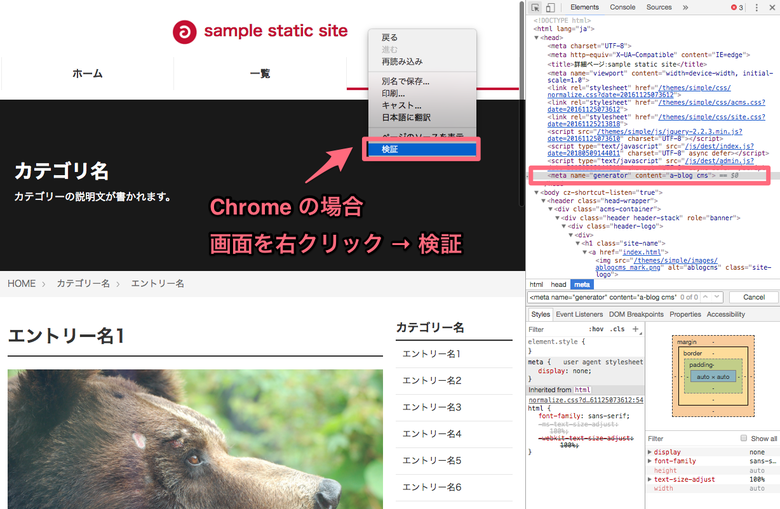Go to previous search result arrow
780x509 pixels.
[x=703, y=297]
